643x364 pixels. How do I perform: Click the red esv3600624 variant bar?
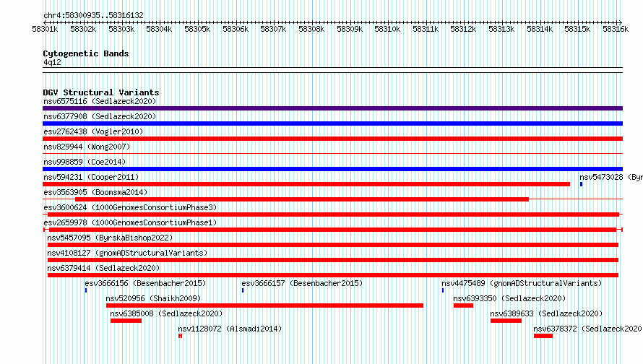pos(333,214)
